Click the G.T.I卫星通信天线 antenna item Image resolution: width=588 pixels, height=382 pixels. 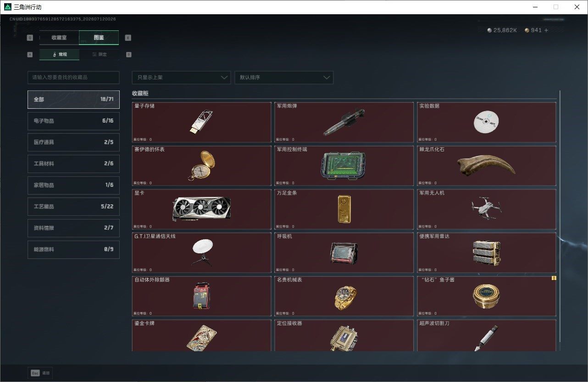201,253
